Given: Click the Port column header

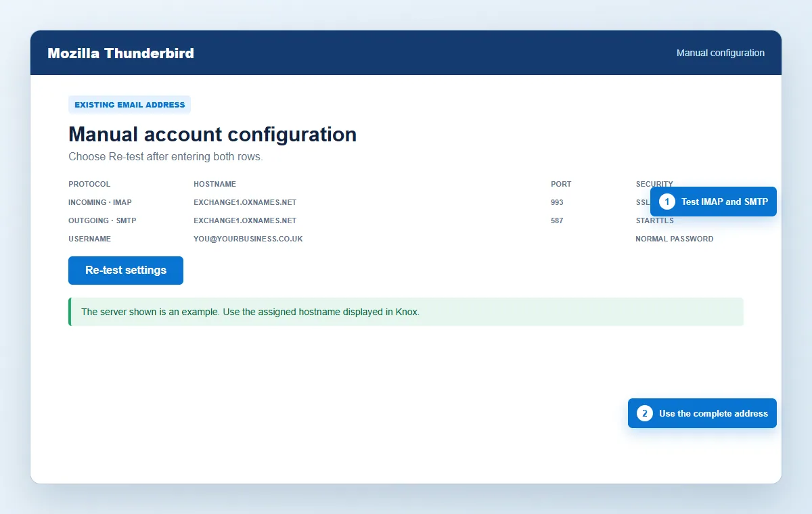Looking at the screenshot, I should click(561, 184).
